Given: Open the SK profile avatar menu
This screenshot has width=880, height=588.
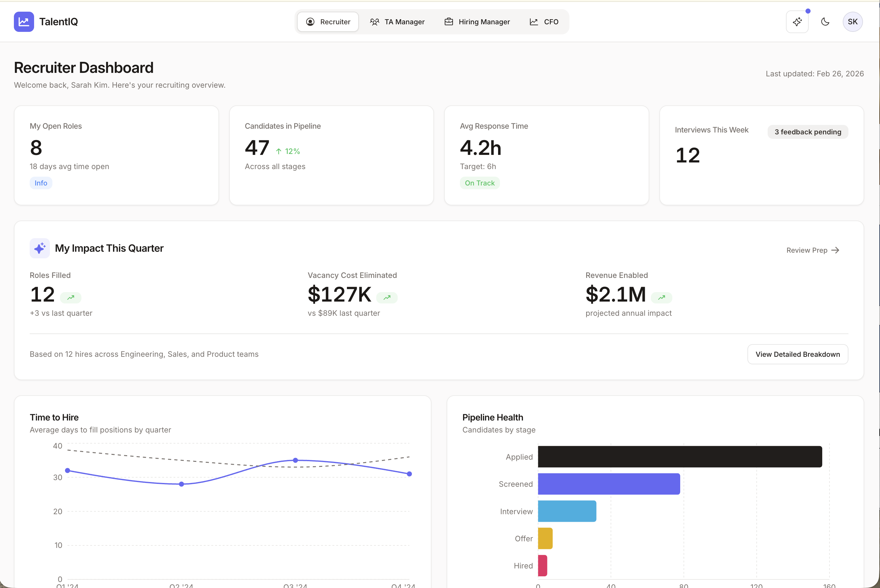Looking at the screenshot, I should (853, 21).
